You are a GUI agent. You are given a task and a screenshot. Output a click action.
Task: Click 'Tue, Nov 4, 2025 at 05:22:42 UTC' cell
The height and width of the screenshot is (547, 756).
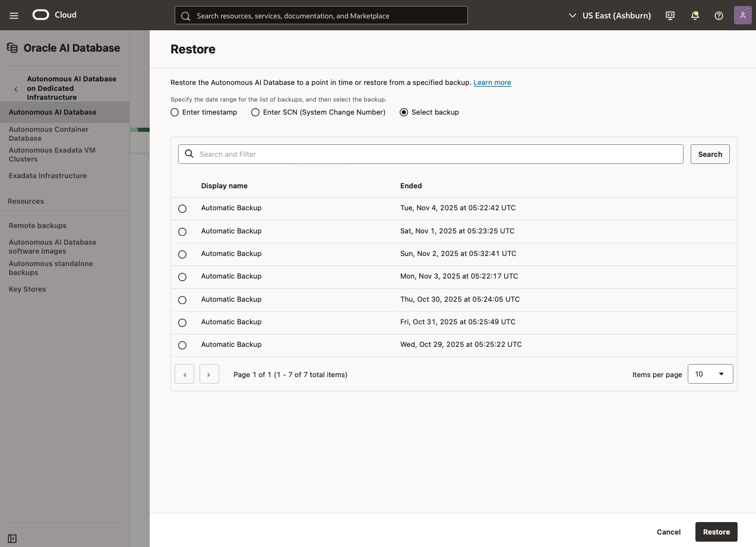pos(458,208)
